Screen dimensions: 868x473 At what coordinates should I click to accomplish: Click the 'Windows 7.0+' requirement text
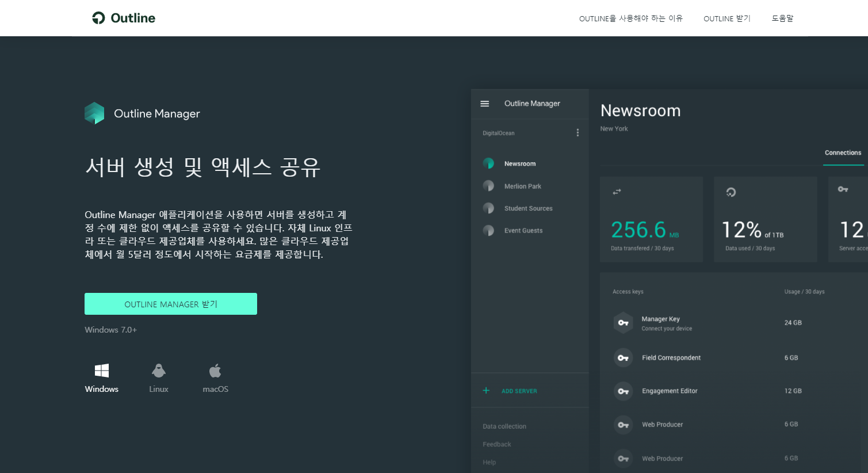coord(110,330)
